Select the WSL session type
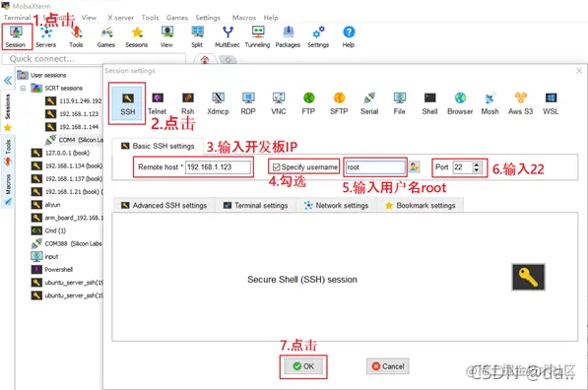The image size is (588, 390). pos(551,103)
